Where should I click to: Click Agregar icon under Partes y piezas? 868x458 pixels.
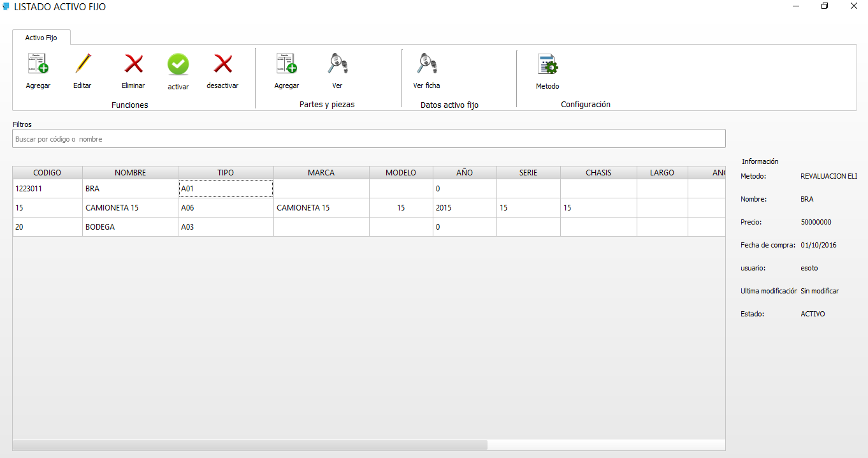coord(286,64)
